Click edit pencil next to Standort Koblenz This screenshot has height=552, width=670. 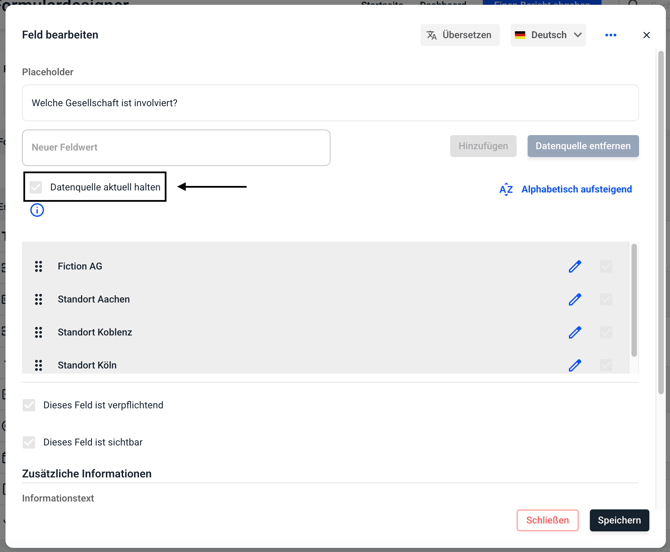(575, 332)
